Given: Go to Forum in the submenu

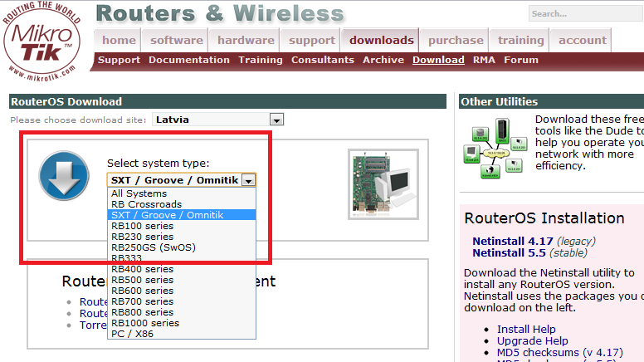Looking at the screenshot, I should [x=521, y=60].
